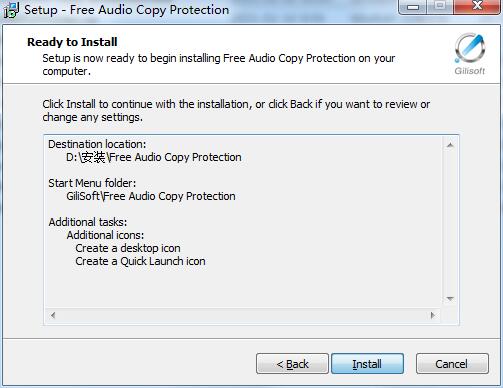Image resolution: width=503 pixels, height=388 pixels.
Task: Select the Destination location line
Action: (x=97, y=144)
